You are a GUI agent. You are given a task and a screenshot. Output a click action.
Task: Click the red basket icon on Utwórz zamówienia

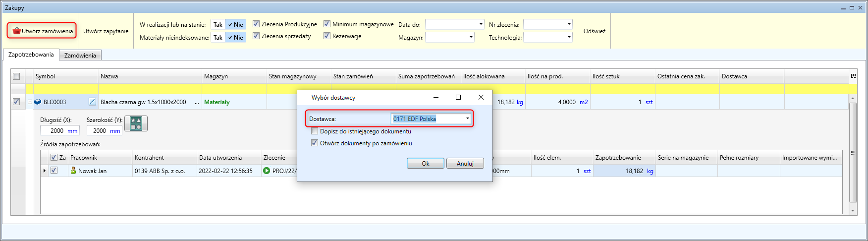(16, 31)
